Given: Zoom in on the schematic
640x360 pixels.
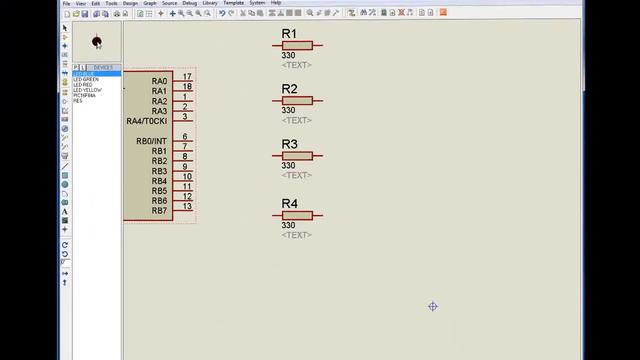Looking at the screenshot, I should 181,14.
